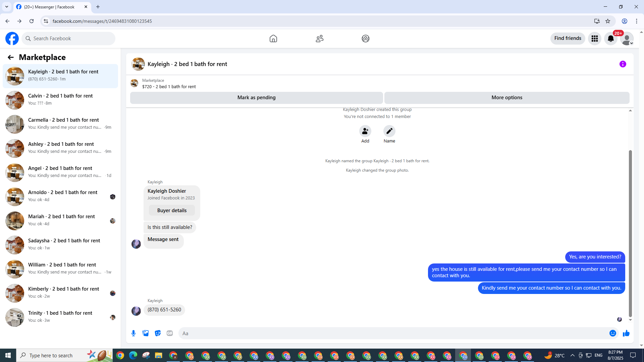Open the account profile avatar menu
This screenshot has width=644, height=362.
click(x=627, y=39)
